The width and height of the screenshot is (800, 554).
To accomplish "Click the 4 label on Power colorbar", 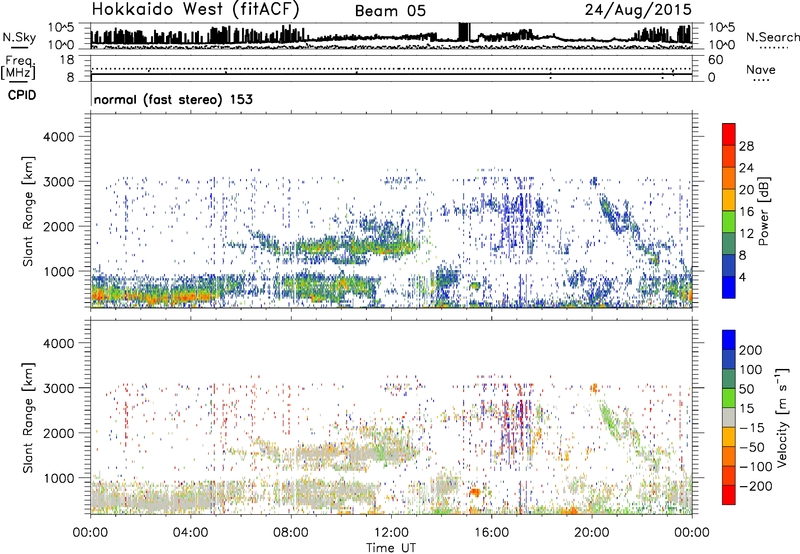I will [x=743, y=277].
